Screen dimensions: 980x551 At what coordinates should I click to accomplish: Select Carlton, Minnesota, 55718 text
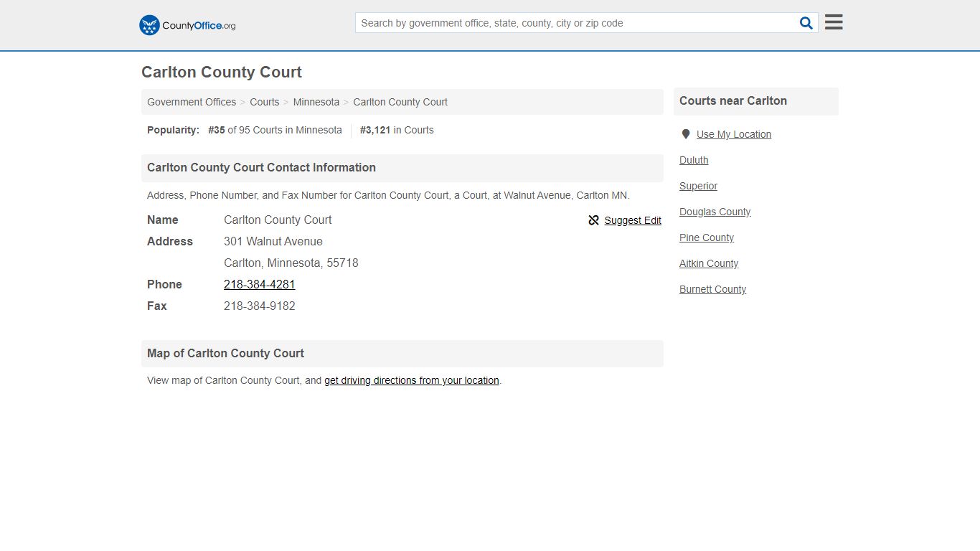coord(291,263)
